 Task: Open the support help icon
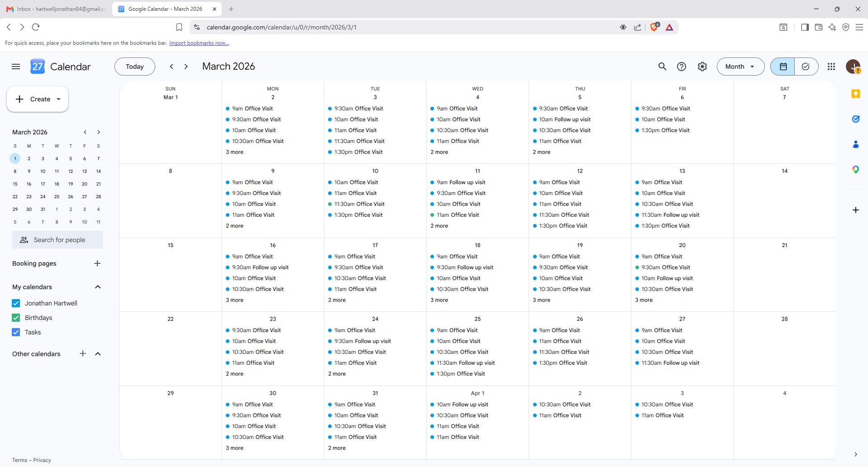tap(682, 67)
